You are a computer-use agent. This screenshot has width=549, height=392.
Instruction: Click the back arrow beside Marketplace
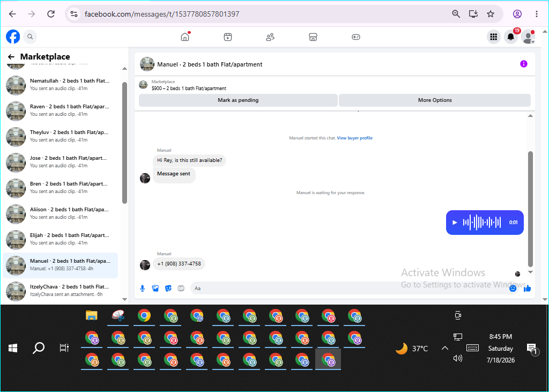pyautogui.click(x=11, y=57)
